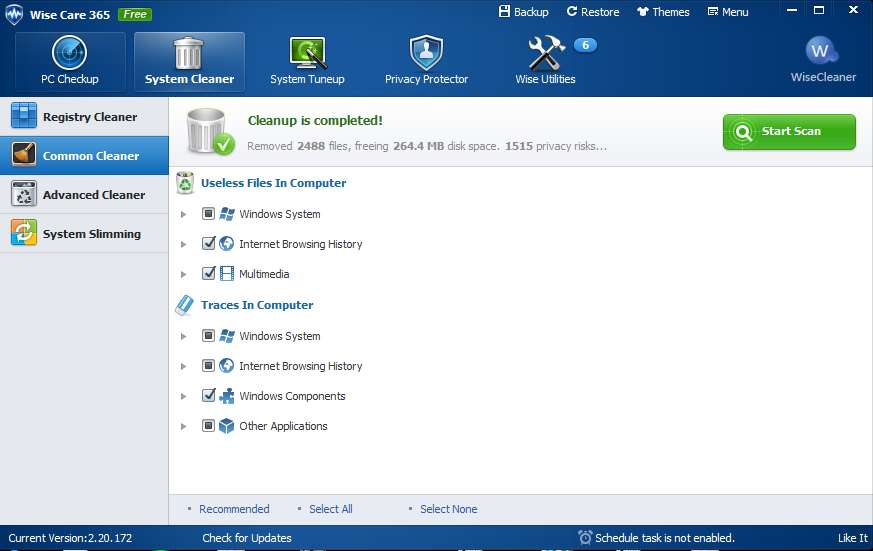This screenshot has height=551, width=873.
Task: Click the Wise Care 365 logo icon
Action: click(14, 14)
